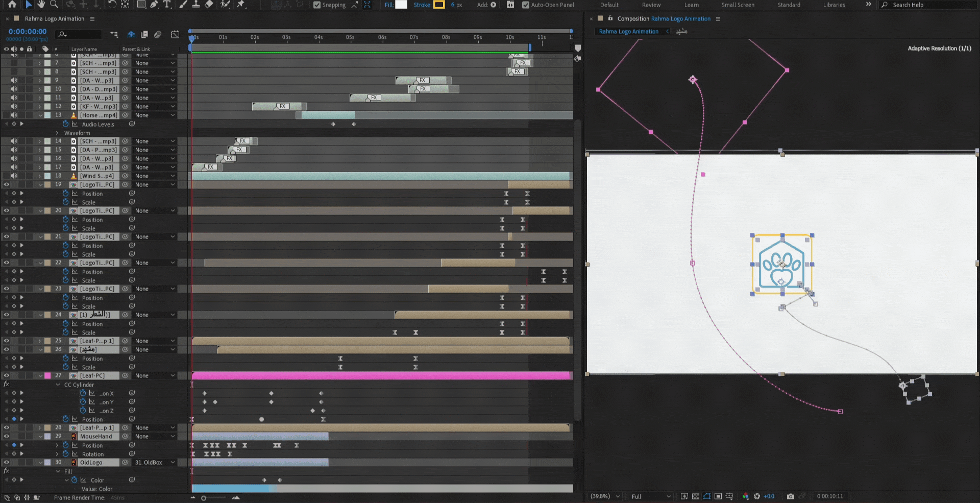Select the Type tool
The height and width of the screenshot is (503, 980).
pos(167,4)
